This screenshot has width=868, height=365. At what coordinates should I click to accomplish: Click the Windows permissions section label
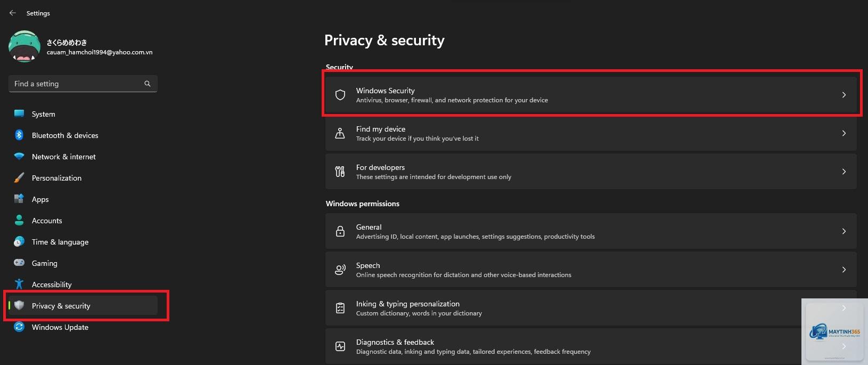click(363, 204)
